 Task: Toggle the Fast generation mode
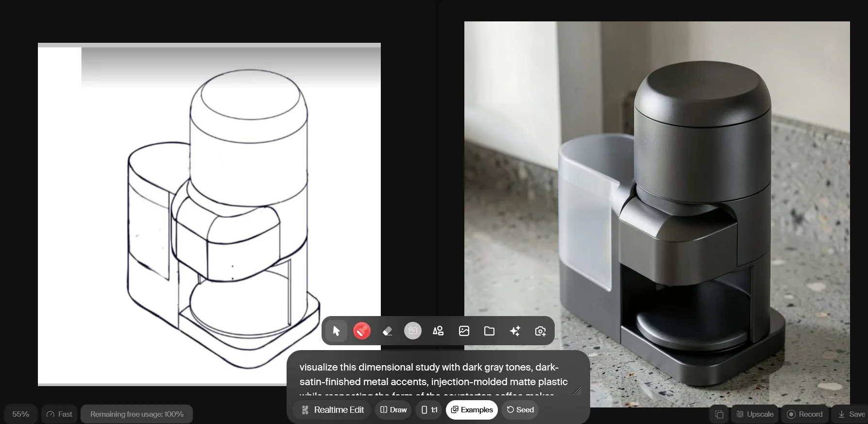point(59,414)
